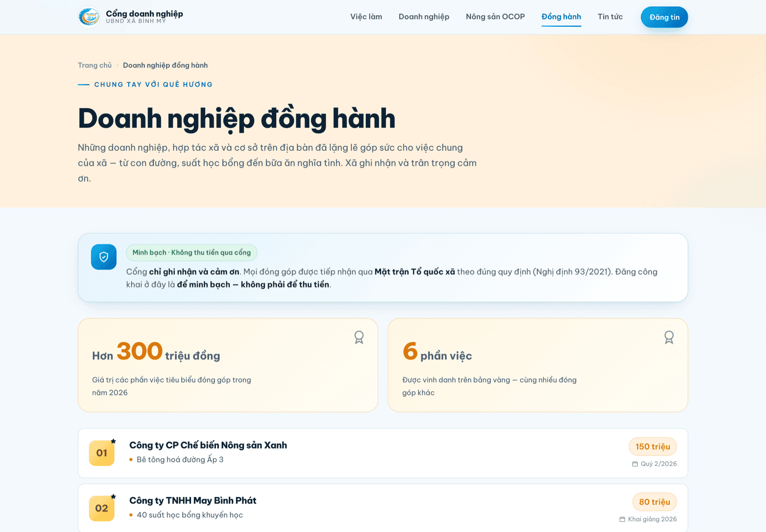The height and width of the screenshot is (532, 766).
Task: Click Mặt trận Tổ quốc xã bold text
Action: pos(415,272)
